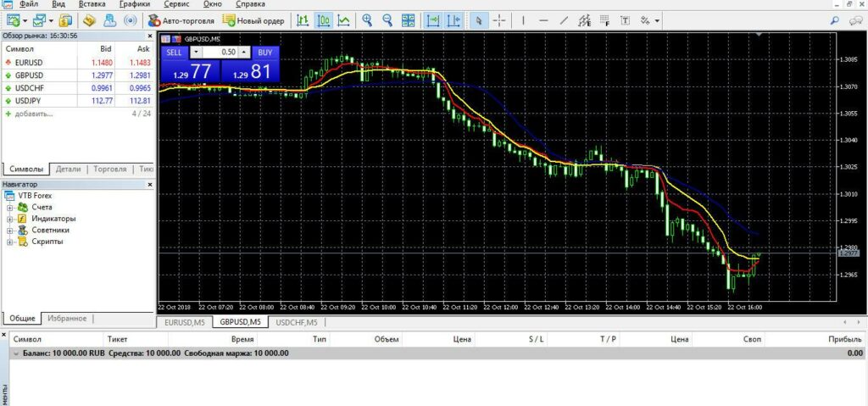Select the crosshair cursor tool
868x406 pixels.
pyautogui.click(x=499, y=19)
